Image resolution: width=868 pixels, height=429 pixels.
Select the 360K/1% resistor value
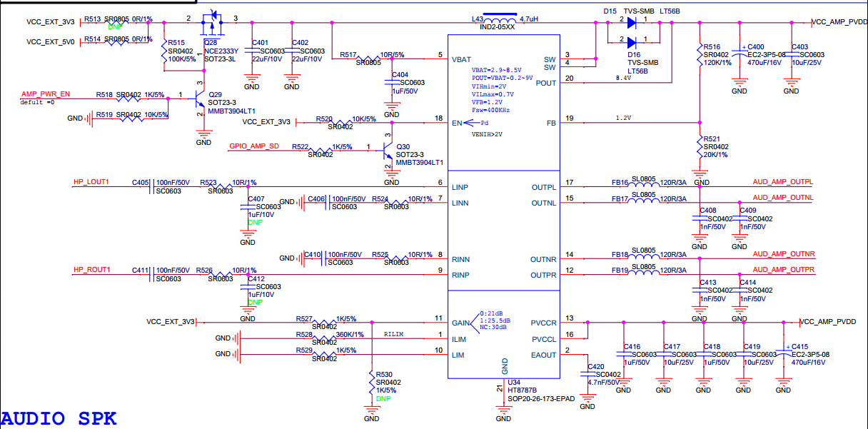[350, 334]
